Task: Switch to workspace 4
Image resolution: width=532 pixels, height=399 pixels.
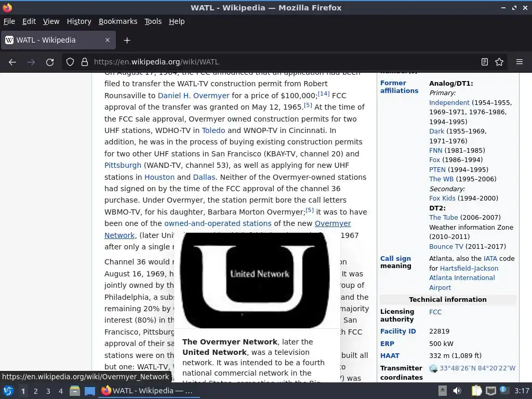Action: 61,391
